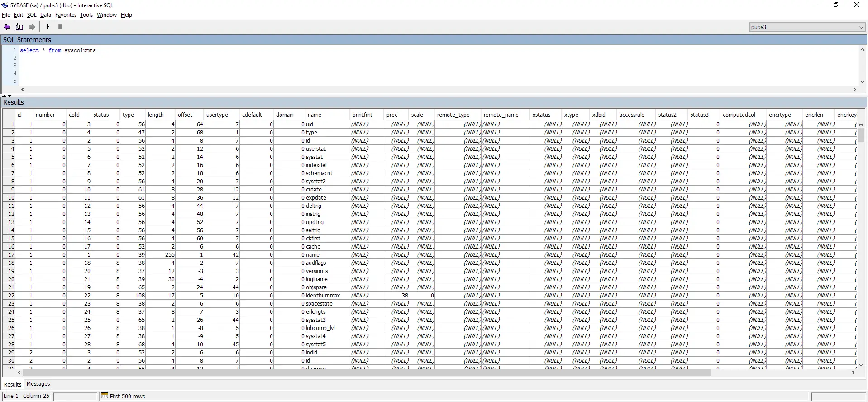Click the 'prec' column header
The width and height of the screenshot is (868, 402).
(397, 115)
